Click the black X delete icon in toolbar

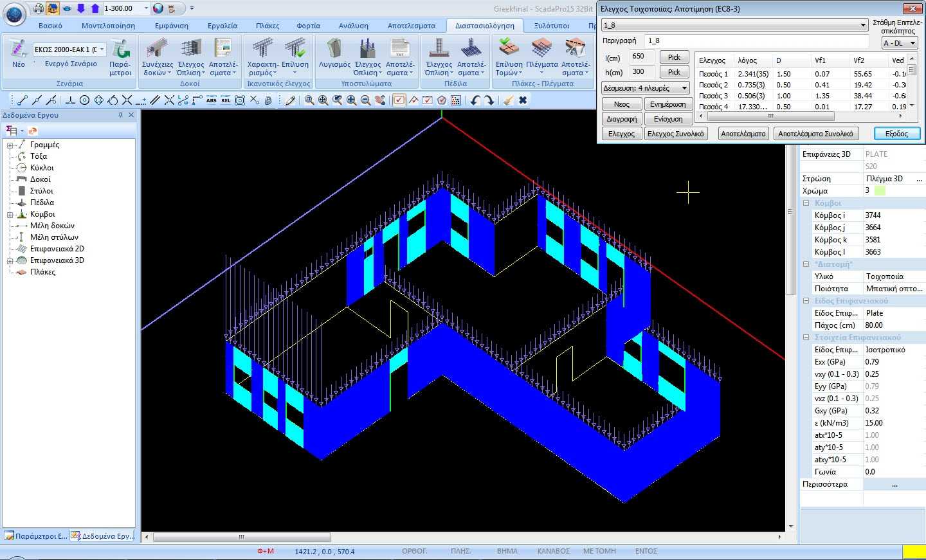[523, 100]
